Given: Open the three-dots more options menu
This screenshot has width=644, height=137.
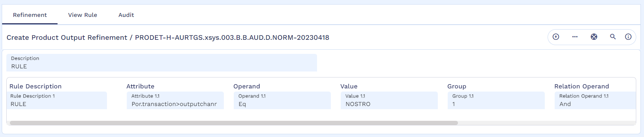Looking at the screenshot, I should [575, 37].
